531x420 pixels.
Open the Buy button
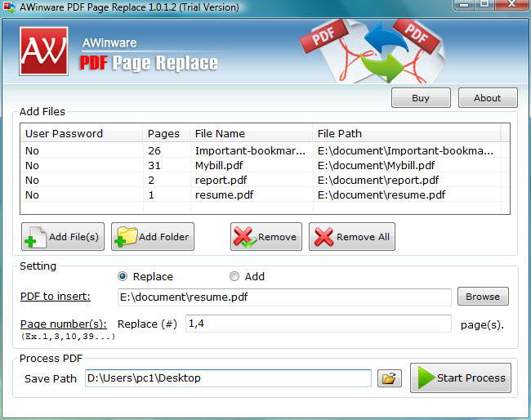coord(421,98)
